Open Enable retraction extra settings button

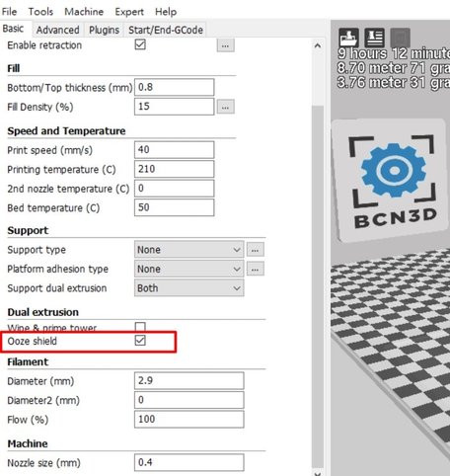225,45
